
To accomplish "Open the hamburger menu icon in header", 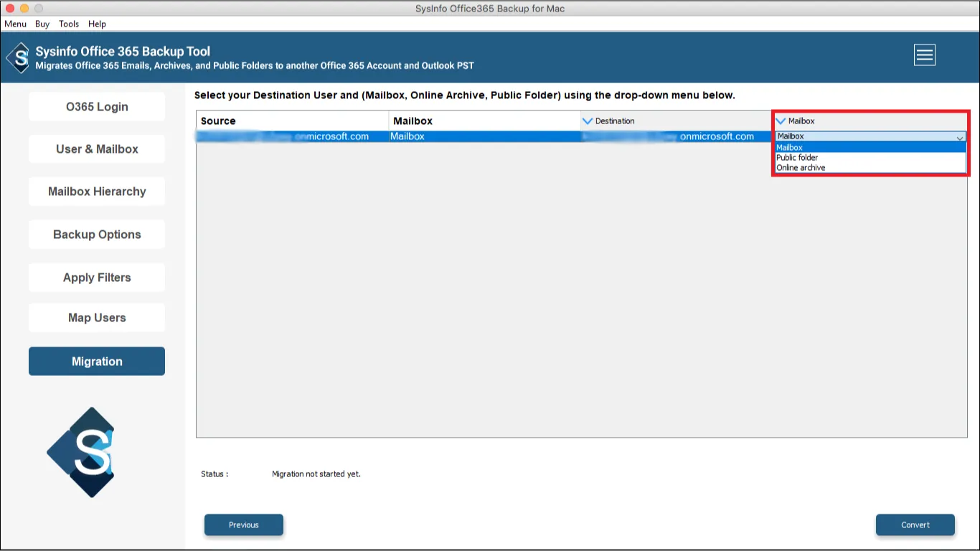I will pyautogui.click(x=924, y=55).
